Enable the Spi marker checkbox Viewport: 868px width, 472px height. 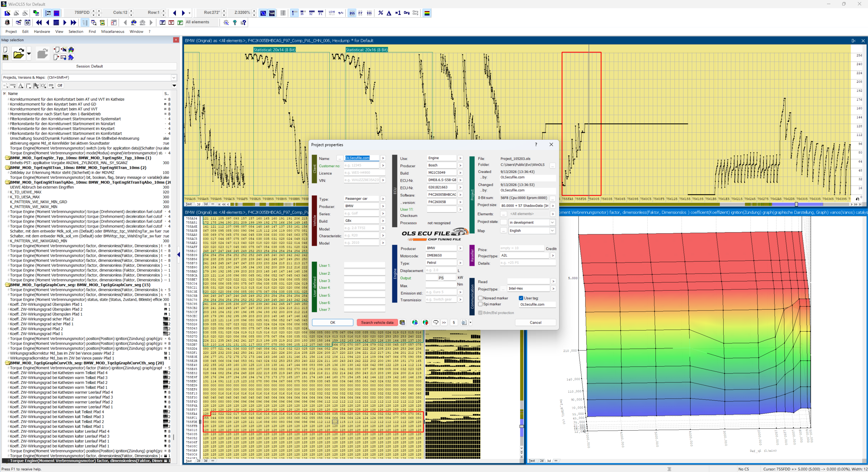[x=480, y=304]
